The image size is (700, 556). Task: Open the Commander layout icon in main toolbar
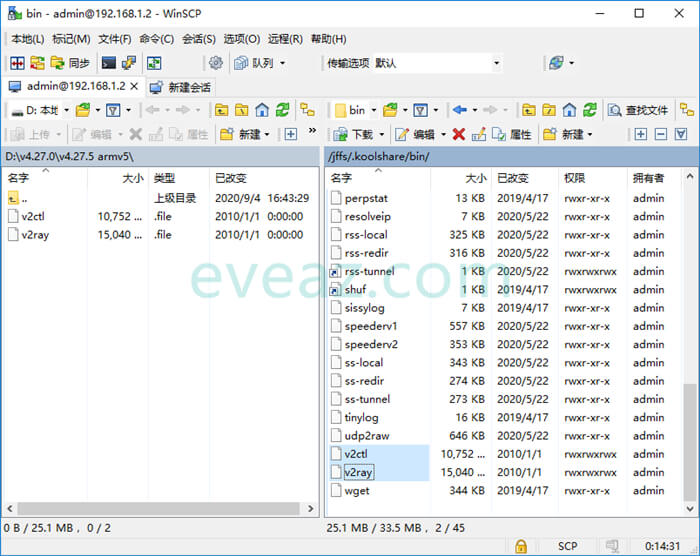point(17,63)
